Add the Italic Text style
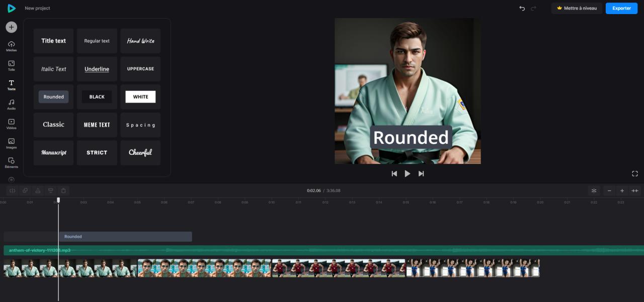The width and height of the screenshot is (644, 302). pos(53,69)
